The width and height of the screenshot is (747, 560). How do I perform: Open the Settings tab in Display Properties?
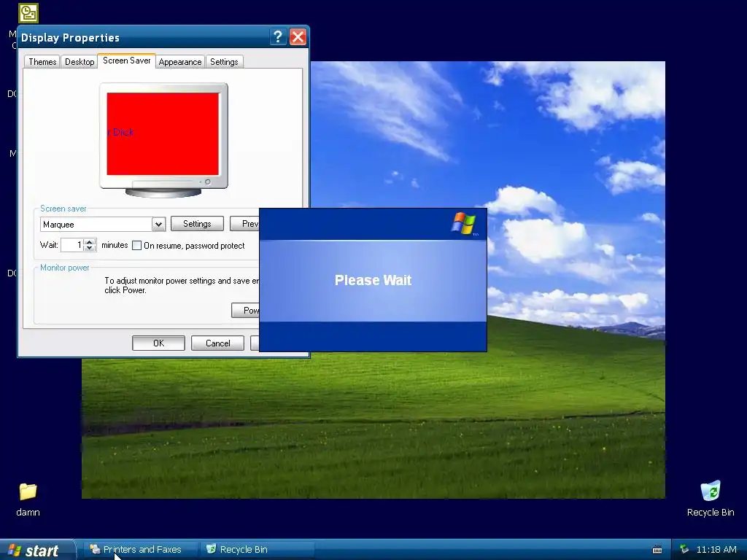coord(224,62)
